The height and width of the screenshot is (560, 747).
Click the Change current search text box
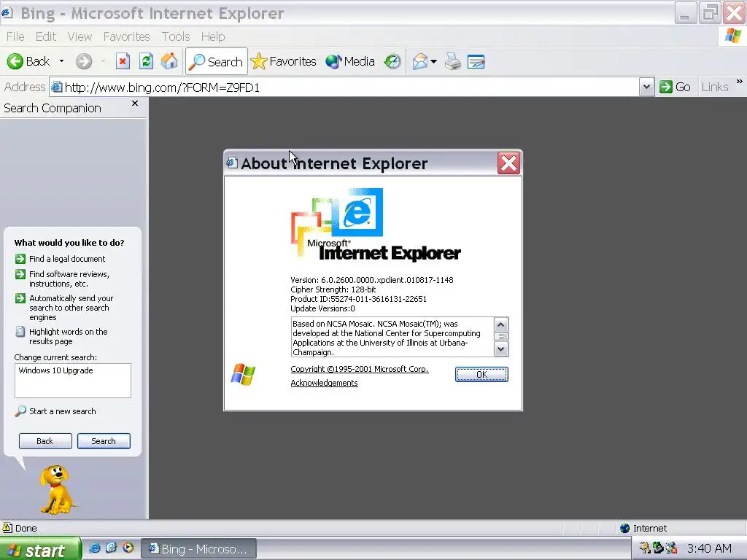[73, 381]
